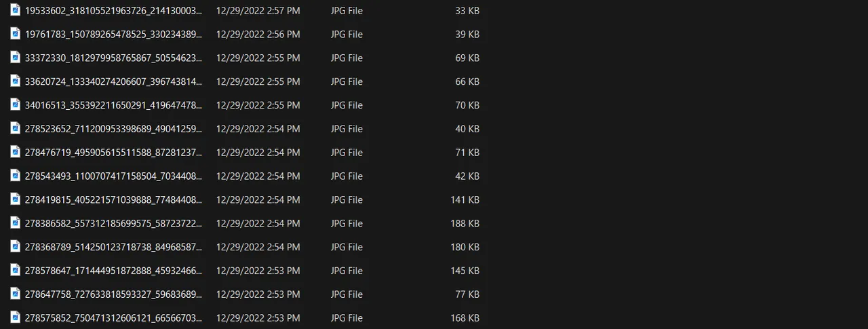
Task: Click the JPG icon of file 19533602_318105521963726
Action: (x=15, y=10)
